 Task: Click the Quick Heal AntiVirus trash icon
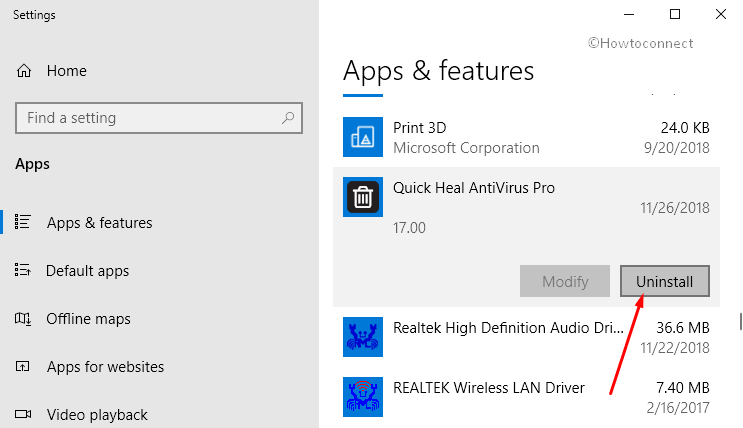pyautogui.click(x=363, y=197)
